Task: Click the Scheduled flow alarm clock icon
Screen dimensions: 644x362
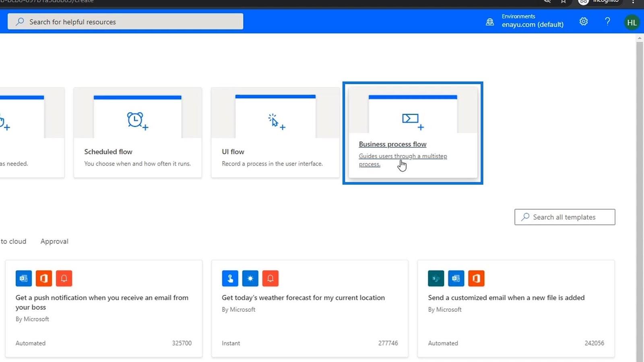Action: coord(137,121)
